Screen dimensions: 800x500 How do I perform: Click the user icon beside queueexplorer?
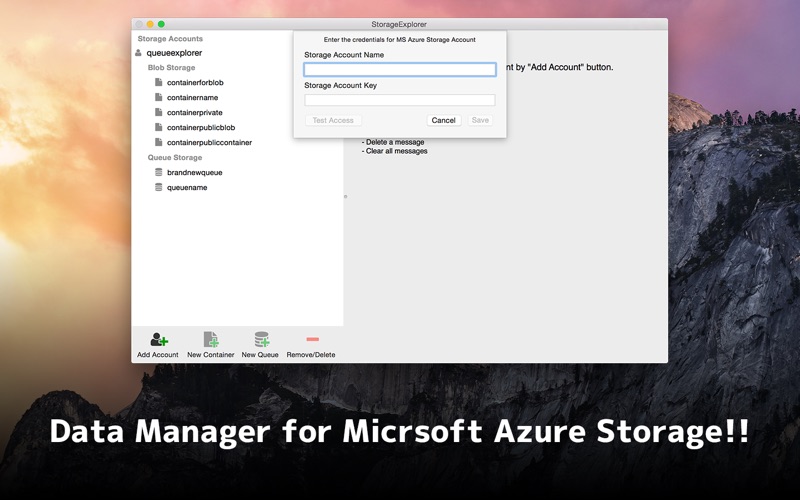[138, 53]
